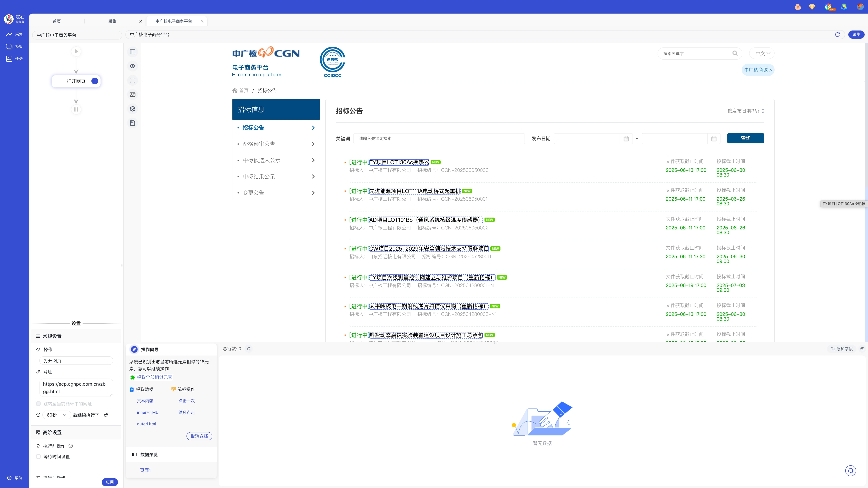Open 中广核商城 link

point(758,70)
